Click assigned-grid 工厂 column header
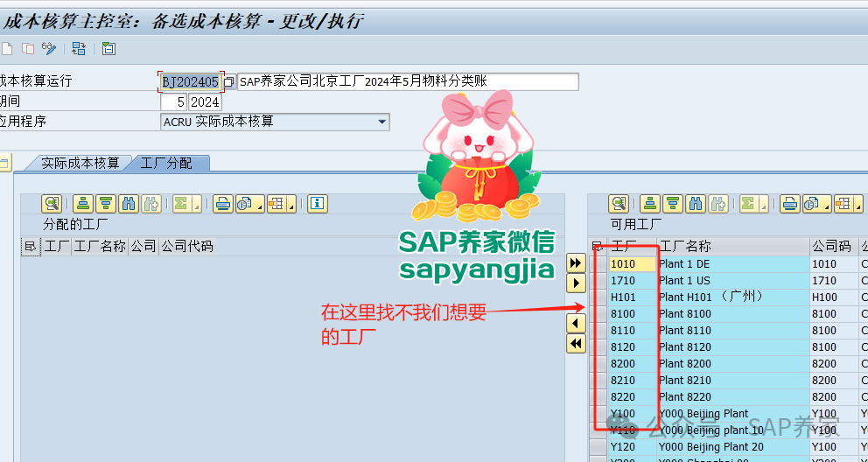868x462 pixels. [x=57, y=246]
